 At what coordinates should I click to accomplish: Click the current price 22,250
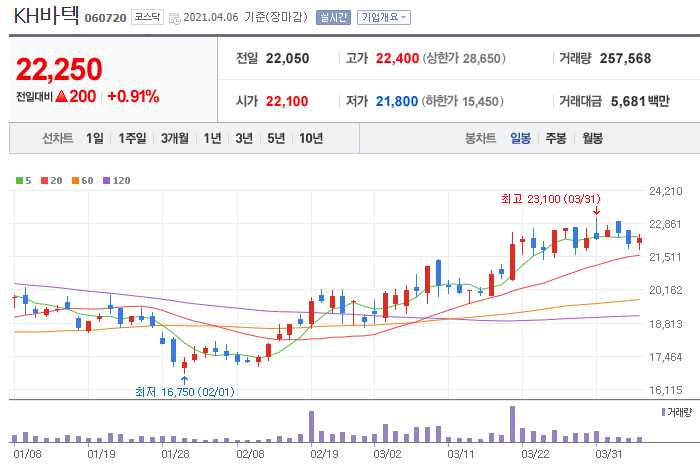[59, 70]
